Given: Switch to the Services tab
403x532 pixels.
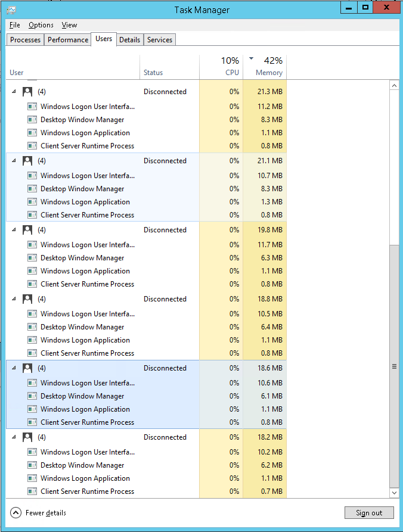Looking at the screenshot, I should 160,40.
